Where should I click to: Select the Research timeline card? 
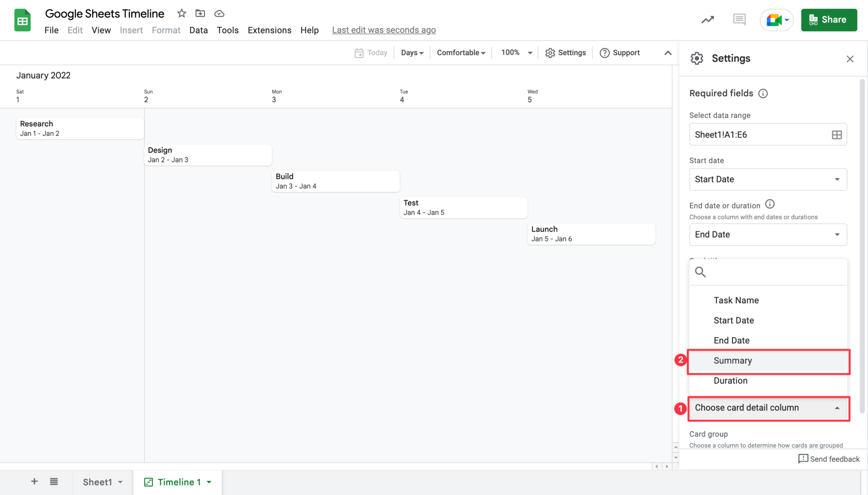(x=80, y=129)
